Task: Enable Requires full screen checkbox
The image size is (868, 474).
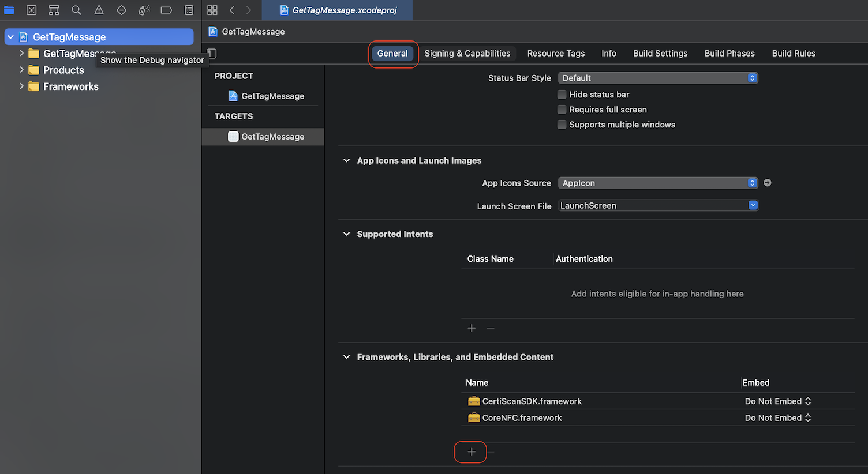Action: [x=562, y=110]
